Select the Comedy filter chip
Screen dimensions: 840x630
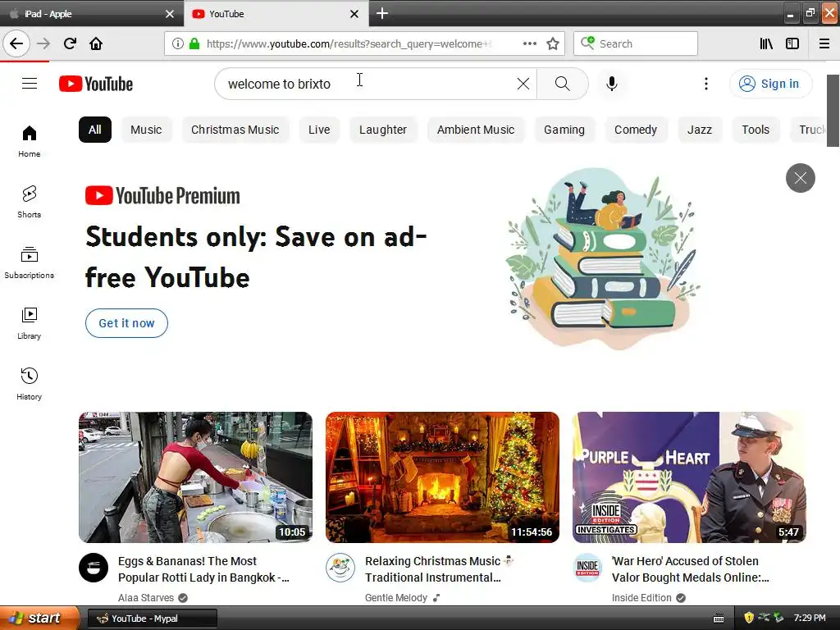click(x=636, y=130)
